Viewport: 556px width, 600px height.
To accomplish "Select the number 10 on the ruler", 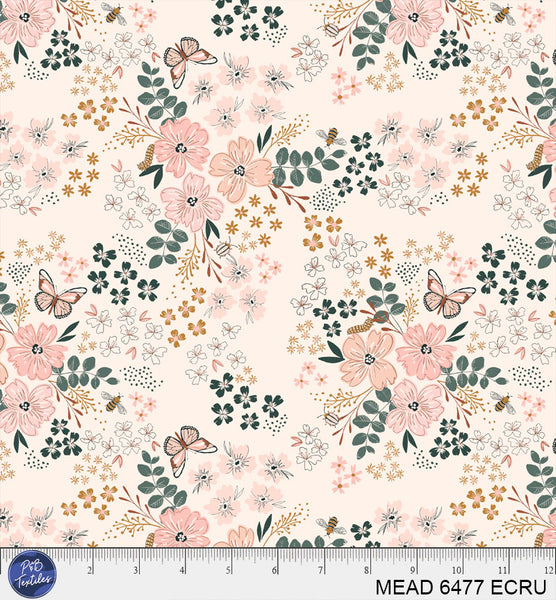I will tap(457, 571).
